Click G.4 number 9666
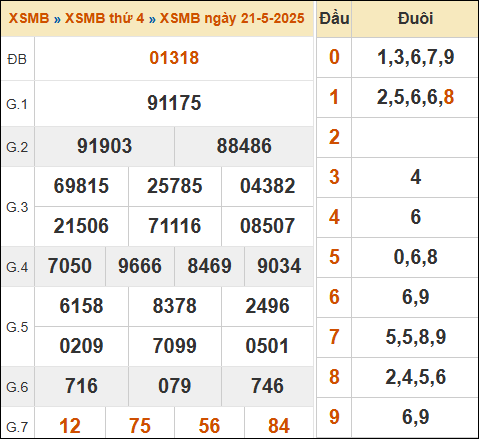This screenshot has height=439, width=479. [140, 266]
